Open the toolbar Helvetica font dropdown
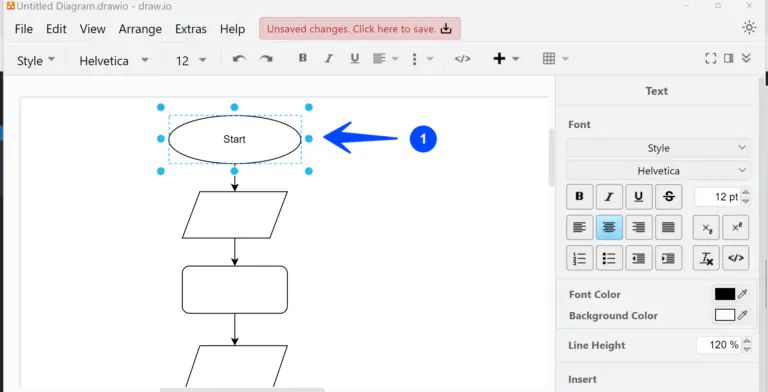The width and height of the screenshot is (768, 392). (114, 60)
